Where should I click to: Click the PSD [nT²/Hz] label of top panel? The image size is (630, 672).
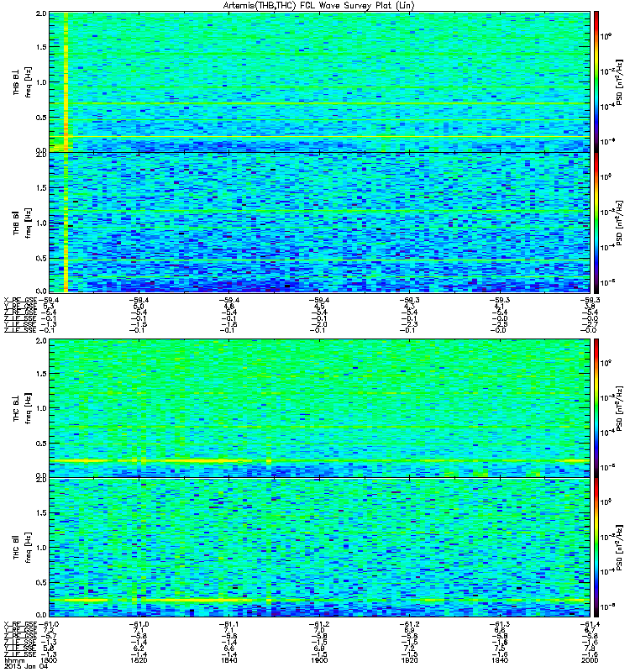tap(620, 81)
